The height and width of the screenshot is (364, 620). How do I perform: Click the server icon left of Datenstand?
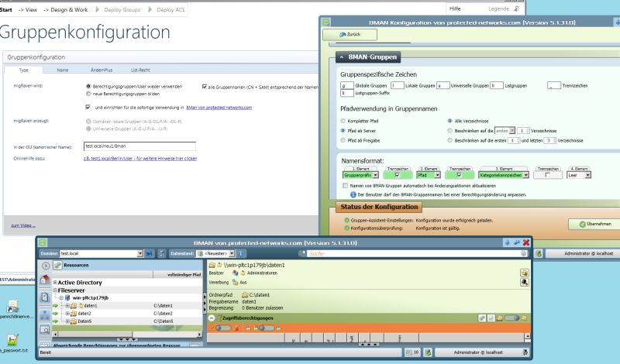click(x=162, y=253)
